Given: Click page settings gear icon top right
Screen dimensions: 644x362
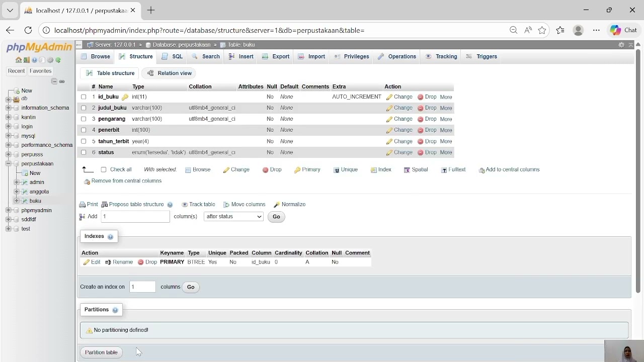Looking at the screenshot, I should (621, 45).
